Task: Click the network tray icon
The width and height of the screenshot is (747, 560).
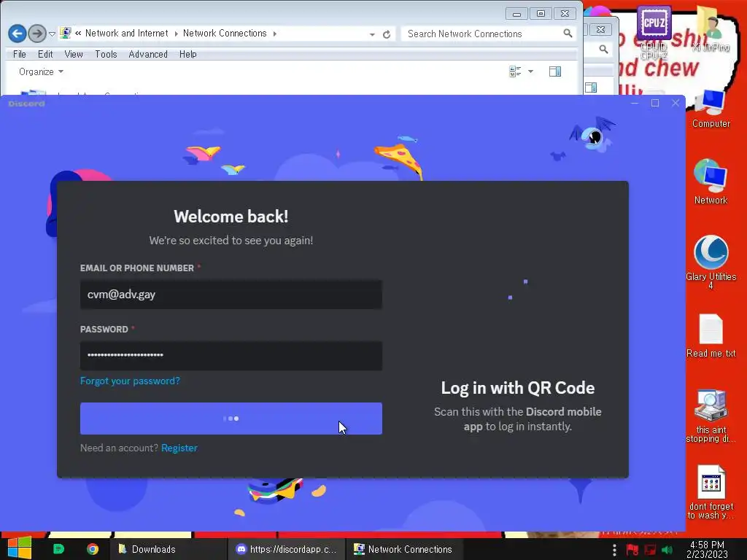Action: (x=650, y=550)
